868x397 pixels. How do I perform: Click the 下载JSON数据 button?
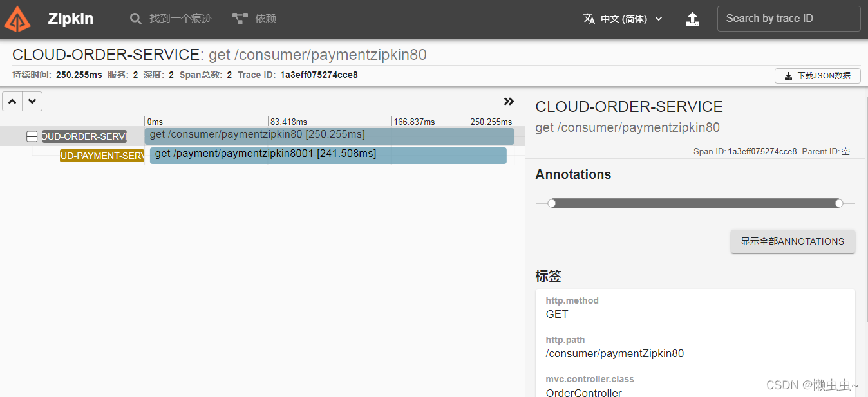pos(818,76)
